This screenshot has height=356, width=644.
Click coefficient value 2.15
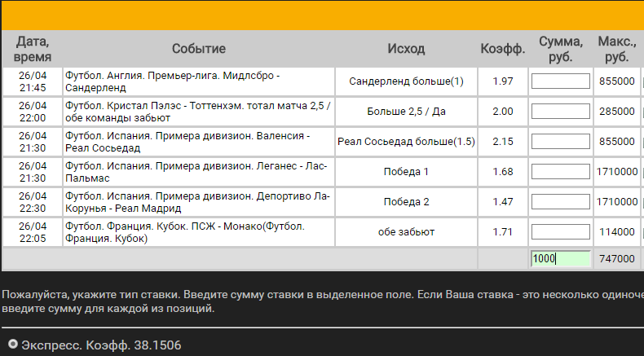pyautogui.click(x=503, y=142)
